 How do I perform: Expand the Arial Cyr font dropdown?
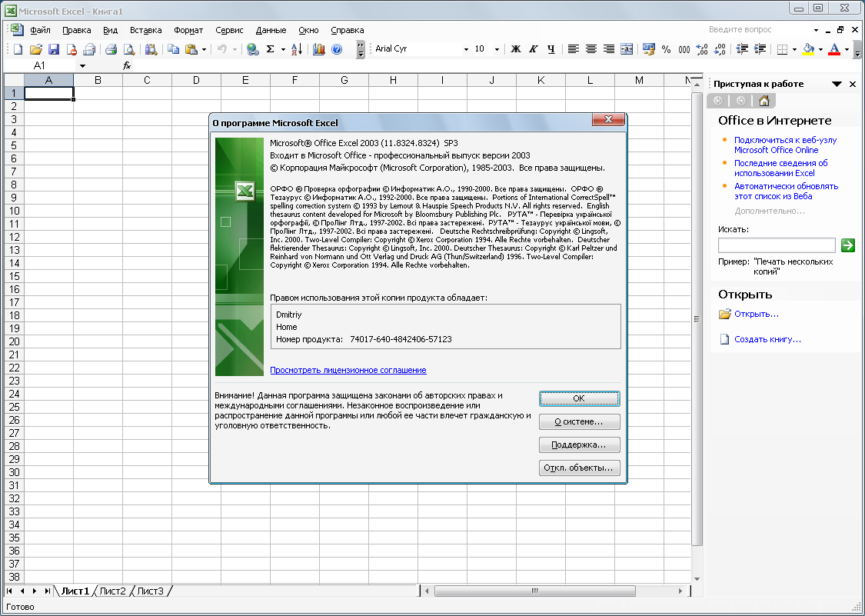[466, 49]
